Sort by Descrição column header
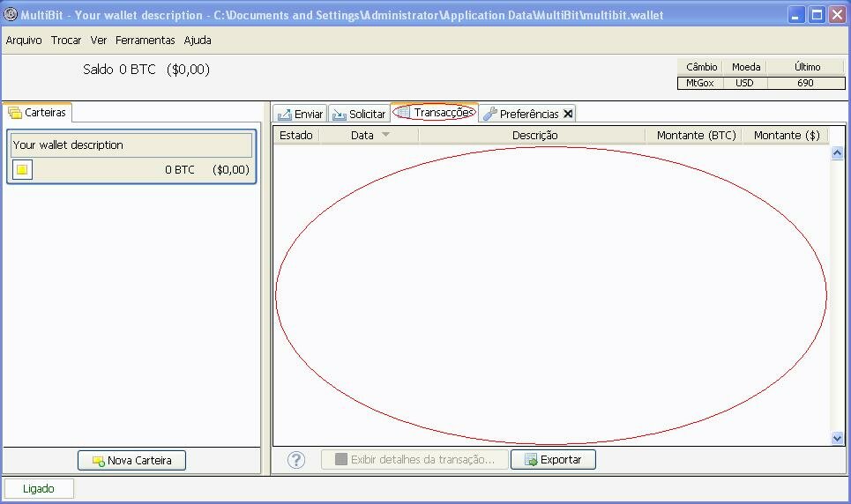Image resolution: width=851 pixels, height=504 pixels. point(534,135)
